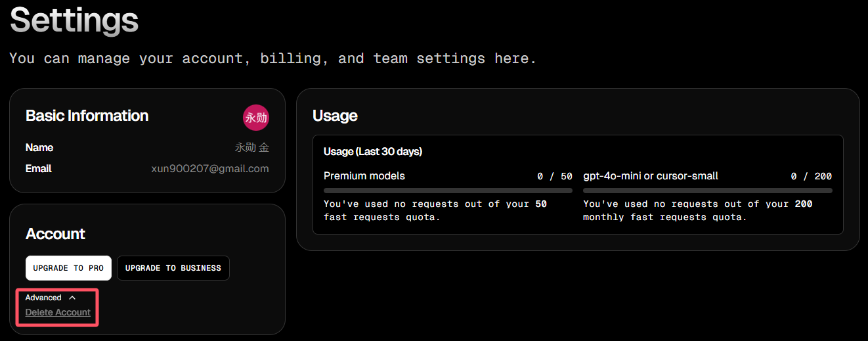The image size is (868, 341).
Task: Click the 0 / 50 usage count
Action: point(555,176)
